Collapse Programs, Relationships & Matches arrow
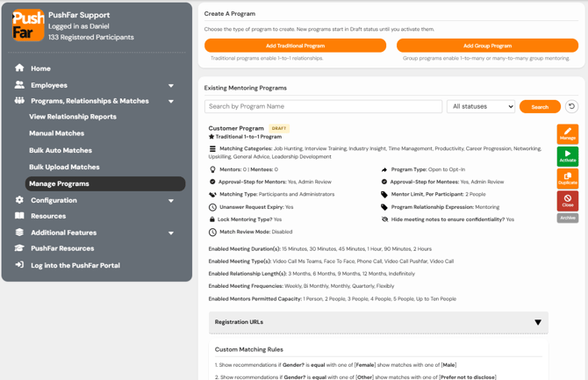The height and width of the screenshot is (380, 588). 171,101
